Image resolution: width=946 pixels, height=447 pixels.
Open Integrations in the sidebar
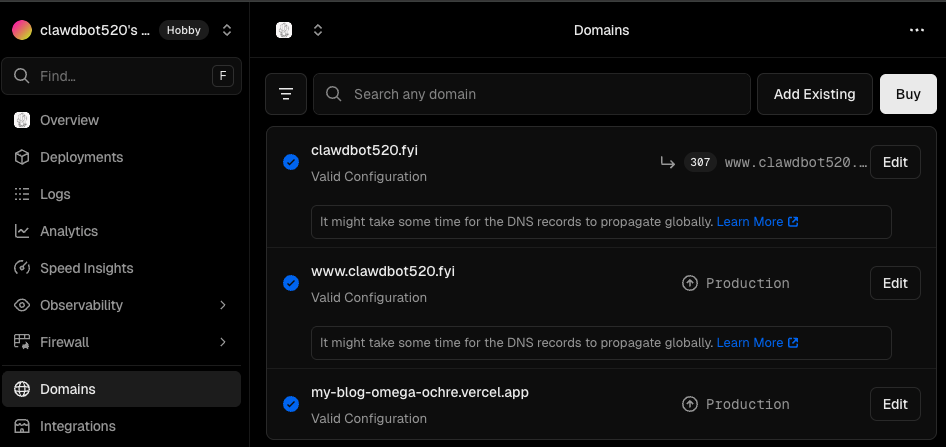(x=77, y=426)
